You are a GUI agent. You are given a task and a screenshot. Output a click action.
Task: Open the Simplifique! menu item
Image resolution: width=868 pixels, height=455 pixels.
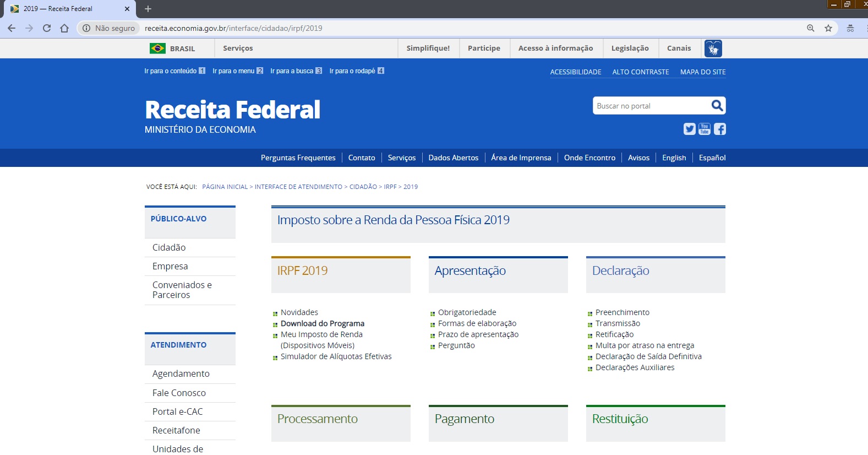(x=428, y=48)
